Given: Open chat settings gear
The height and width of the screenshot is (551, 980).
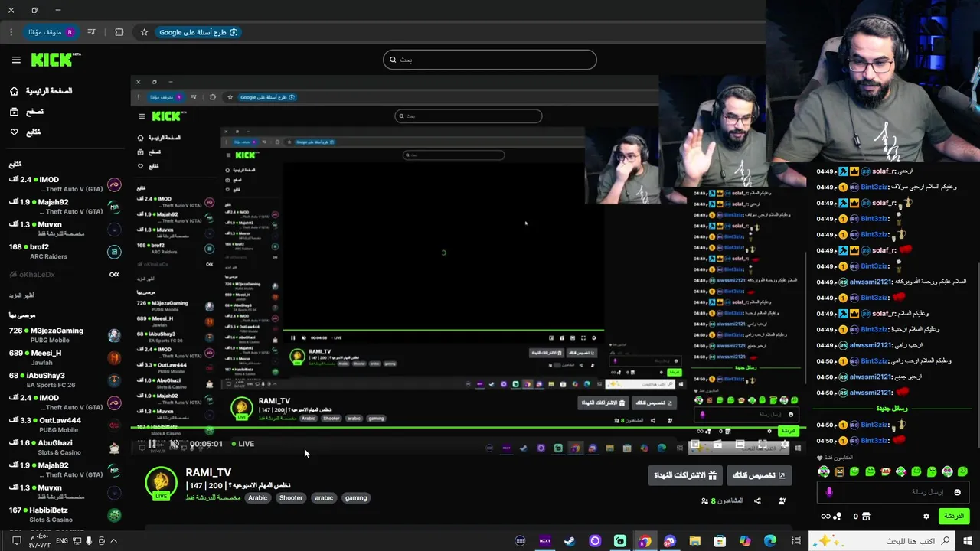Looking at the screenshot, I should point(926,517).
